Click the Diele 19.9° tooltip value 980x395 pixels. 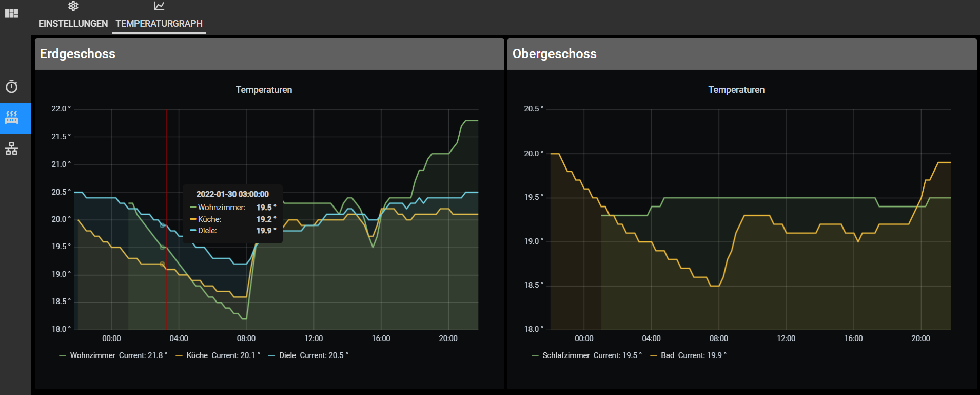point(266,231)
